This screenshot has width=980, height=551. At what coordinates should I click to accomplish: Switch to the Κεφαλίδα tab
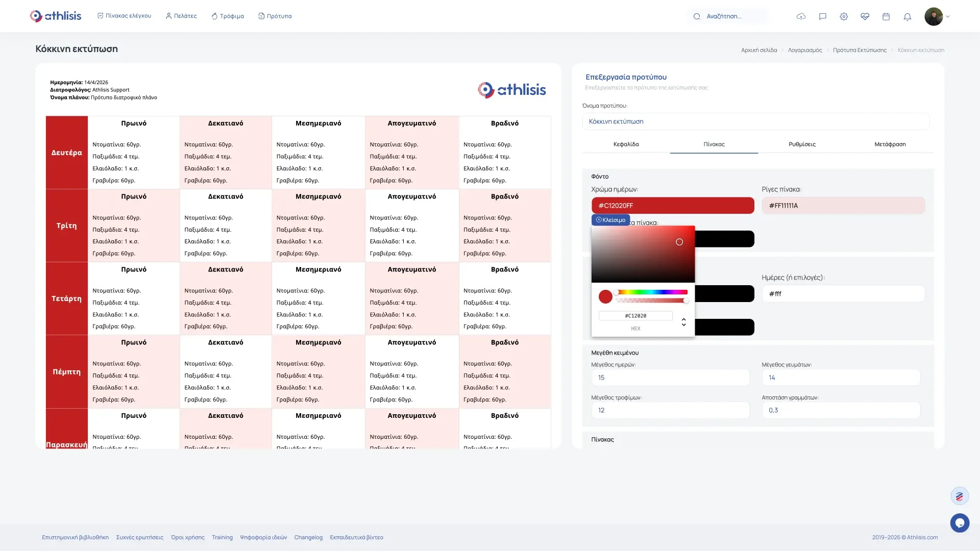point(626,144)
